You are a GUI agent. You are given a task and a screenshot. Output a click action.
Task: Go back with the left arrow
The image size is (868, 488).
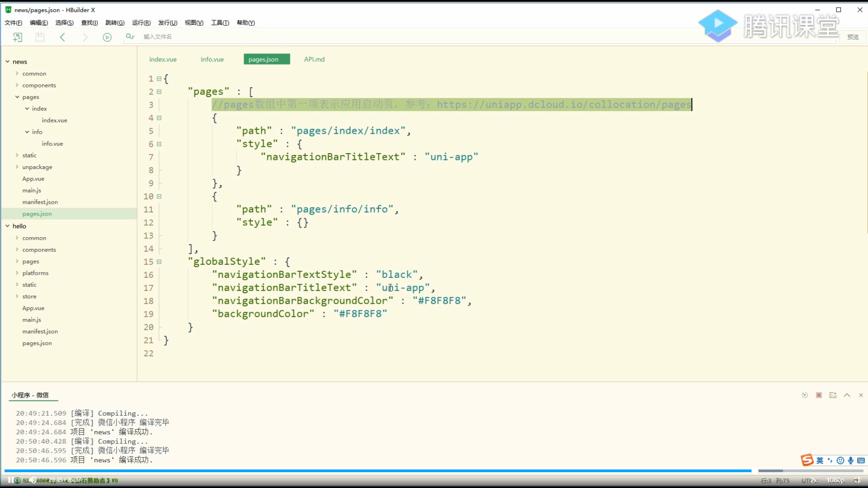63,37
